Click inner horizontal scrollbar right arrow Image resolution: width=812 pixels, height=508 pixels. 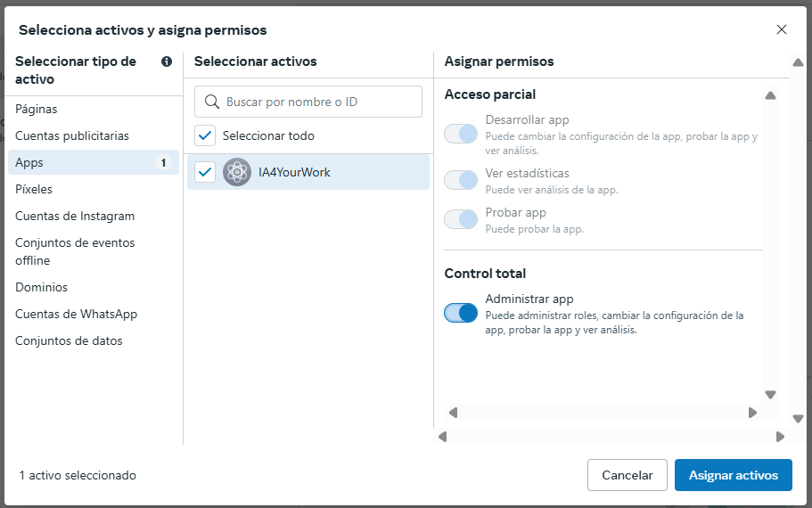(x=752, y=413)
